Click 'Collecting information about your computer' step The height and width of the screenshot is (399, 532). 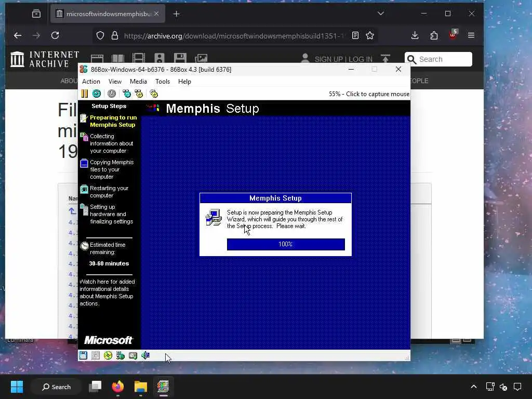[111, 143]
